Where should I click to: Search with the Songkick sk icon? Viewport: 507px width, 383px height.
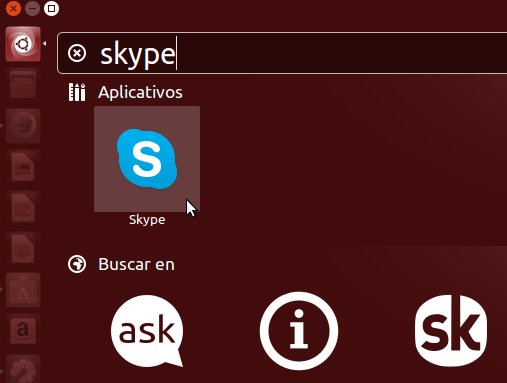[x=451, y=331]
